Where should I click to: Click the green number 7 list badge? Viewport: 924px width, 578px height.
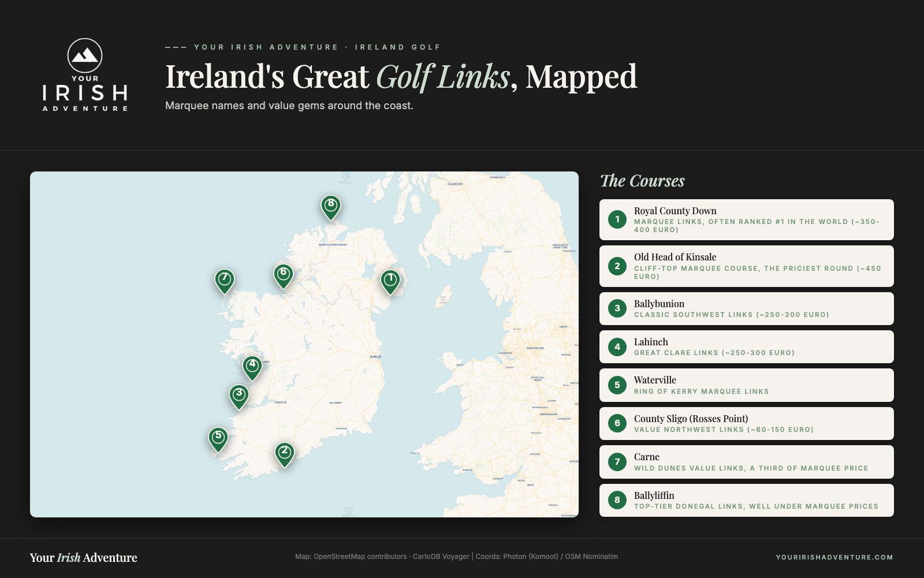[617, 462]
